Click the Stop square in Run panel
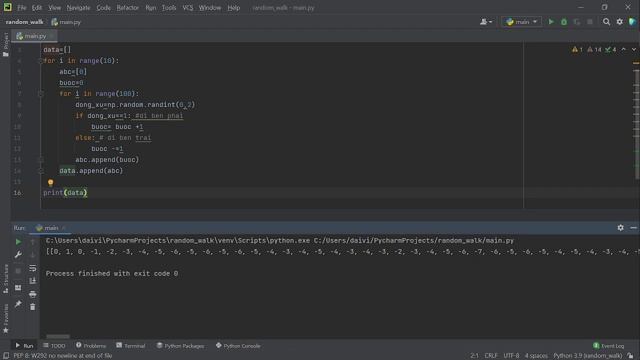 (18, 271)
